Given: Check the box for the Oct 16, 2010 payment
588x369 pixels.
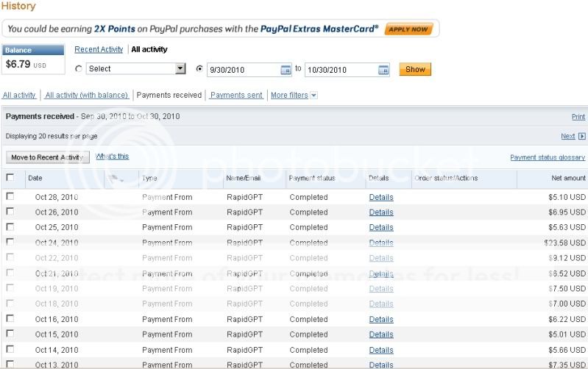Looking at the screenshot, I should pyautogui.click(x=10, y=319).
